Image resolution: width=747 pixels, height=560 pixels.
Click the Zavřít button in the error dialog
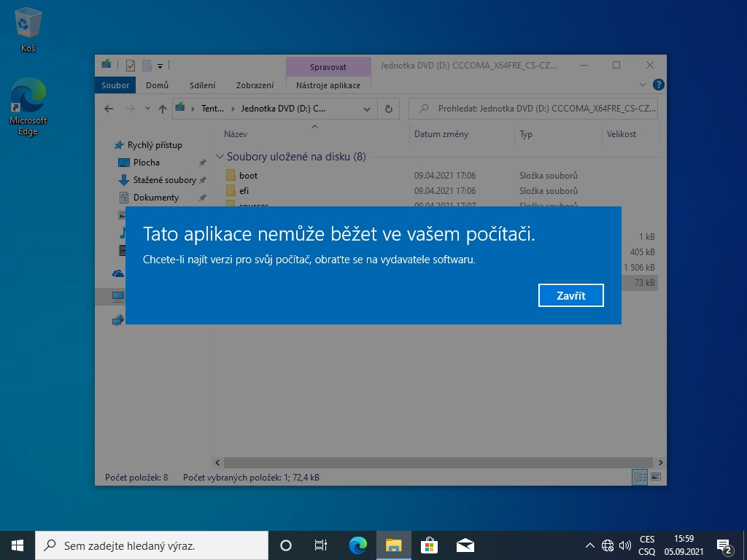click(x=570, y=295)
